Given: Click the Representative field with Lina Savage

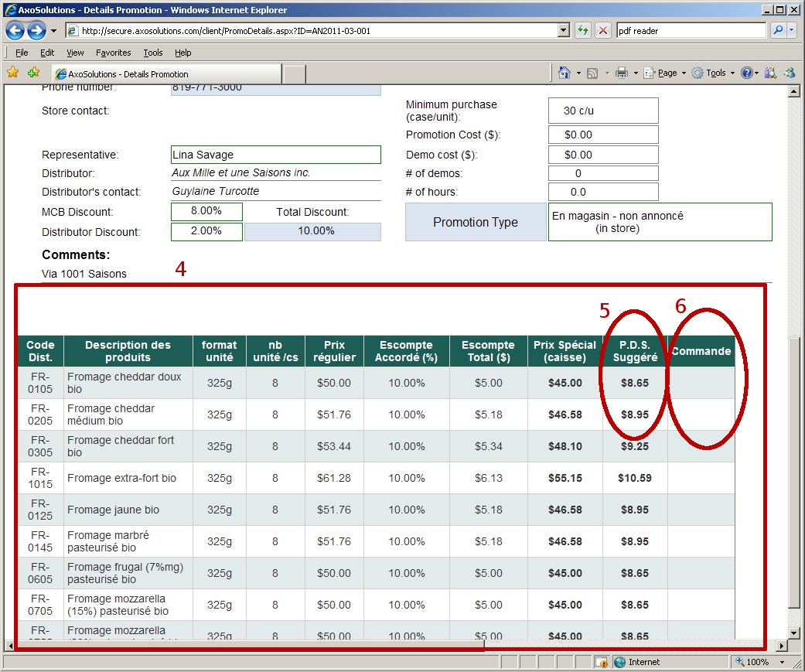Looking at the screenshot, I should (x=276, y=155).
